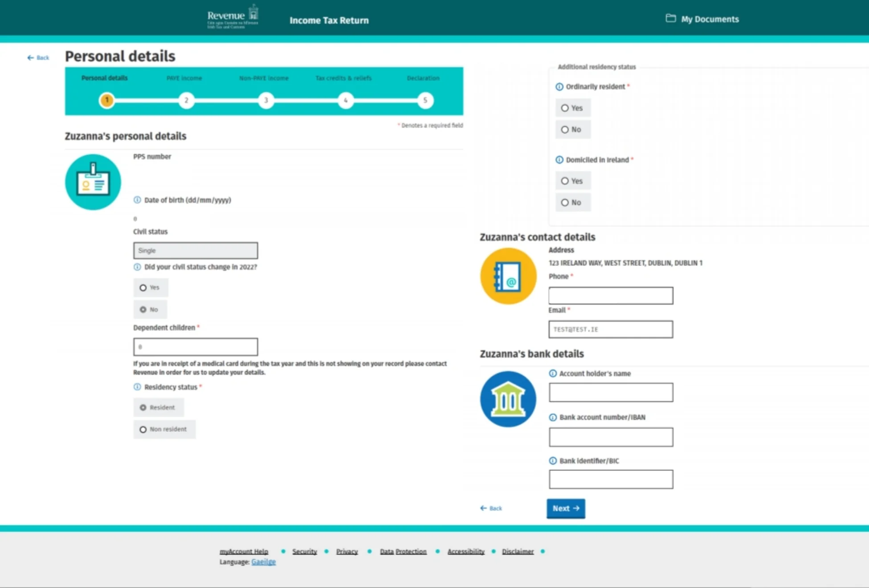Click the Account holder's name field
Viewport: 869px width, 588px height.
tap(611, 392)
